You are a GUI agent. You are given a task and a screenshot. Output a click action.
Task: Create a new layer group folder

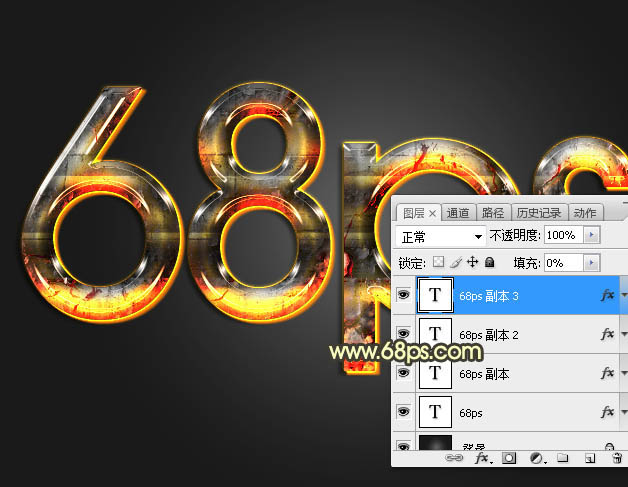tap(562, 457)
